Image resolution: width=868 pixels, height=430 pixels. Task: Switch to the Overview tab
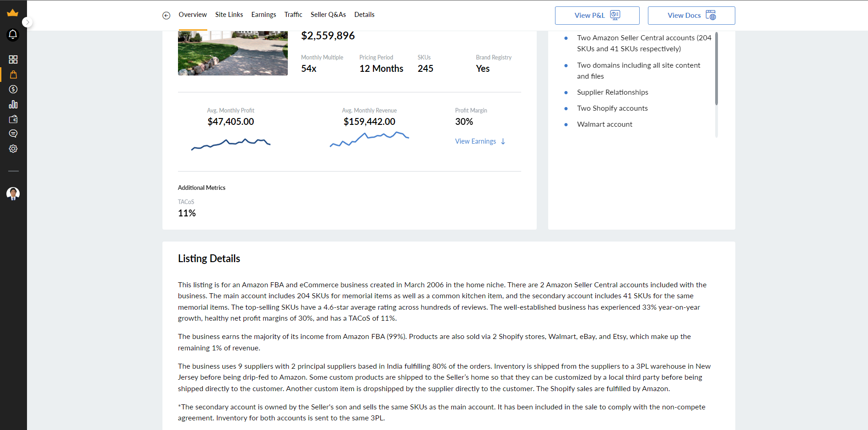pos(193,15)
